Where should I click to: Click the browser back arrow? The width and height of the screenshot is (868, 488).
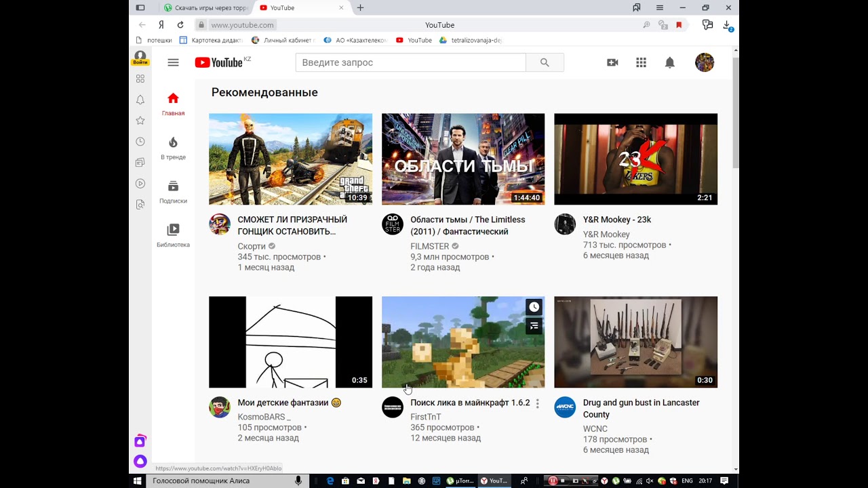tap(142, 25)
